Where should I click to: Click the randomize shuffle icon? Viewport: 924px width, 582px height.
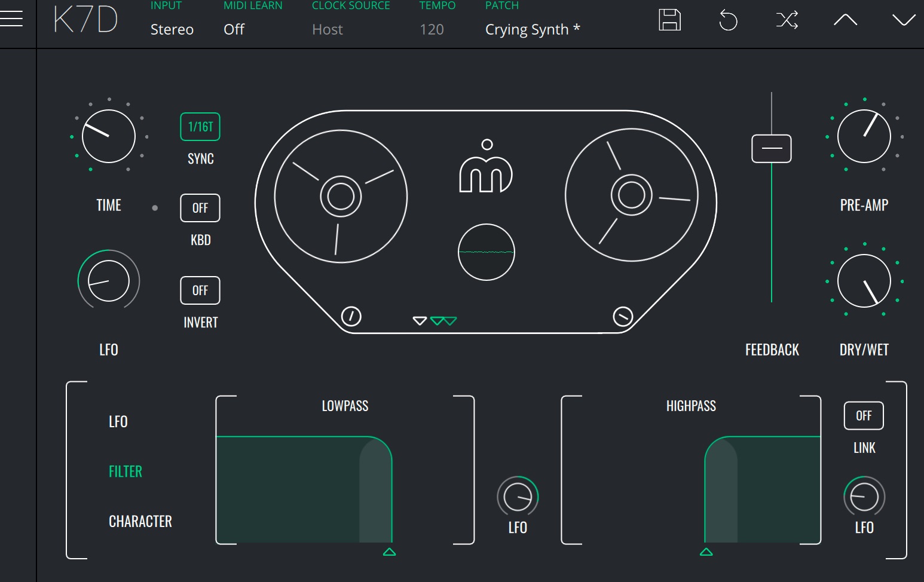point(787,20)
